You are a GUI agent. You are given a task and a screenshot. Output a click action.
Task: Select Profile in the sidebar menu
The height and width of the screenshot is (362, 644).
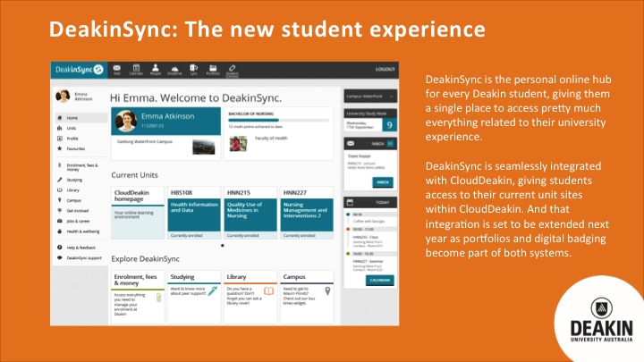tap(72, 139)
